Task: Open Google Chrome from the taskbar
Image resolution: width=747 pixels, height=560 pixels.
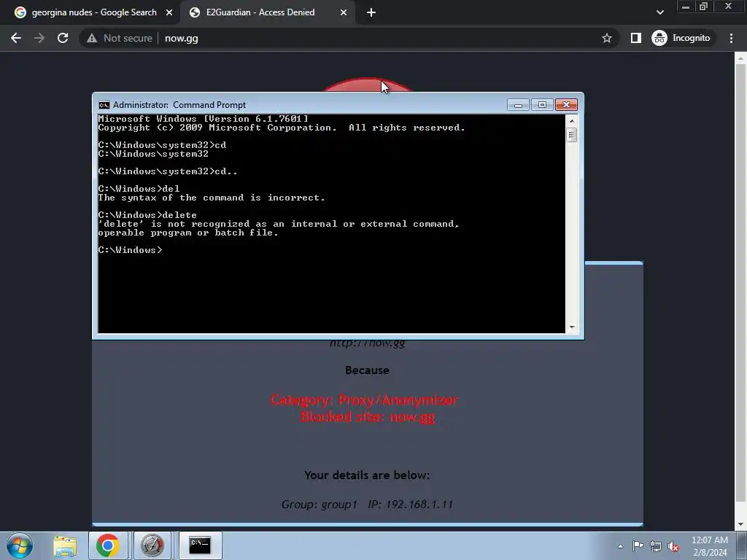Action: click(108, 545)
